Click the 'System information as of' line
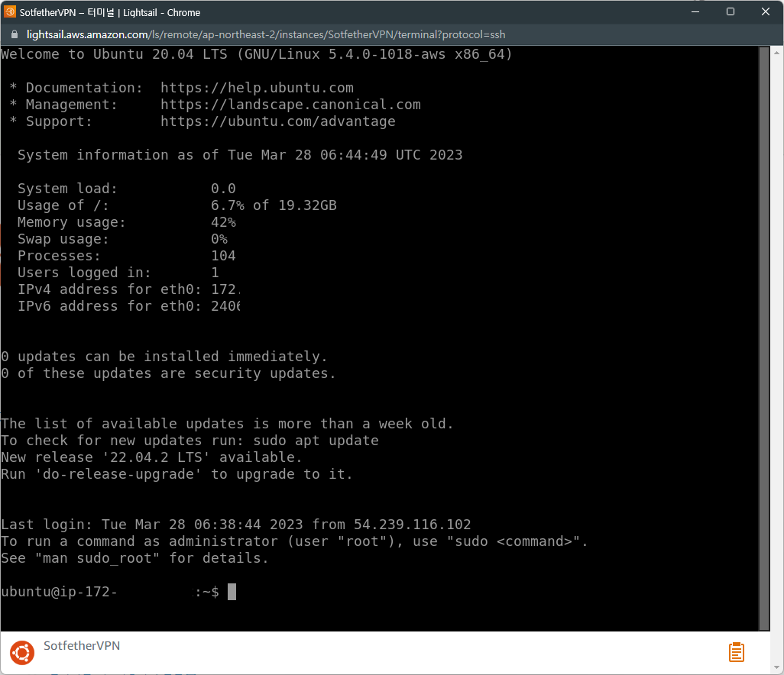Screen dimensions: 784x675 point(240,155)
